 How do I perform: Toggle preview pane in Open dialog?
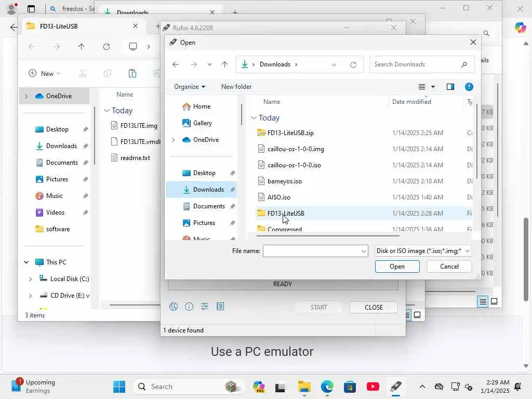[450, 87]
